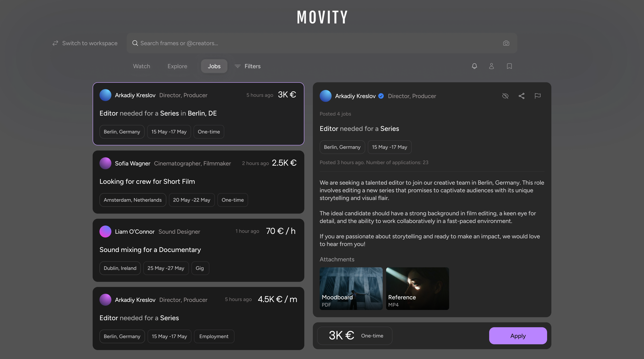Click the 15 May -17 May tag in detail panel

pos(390,147)
